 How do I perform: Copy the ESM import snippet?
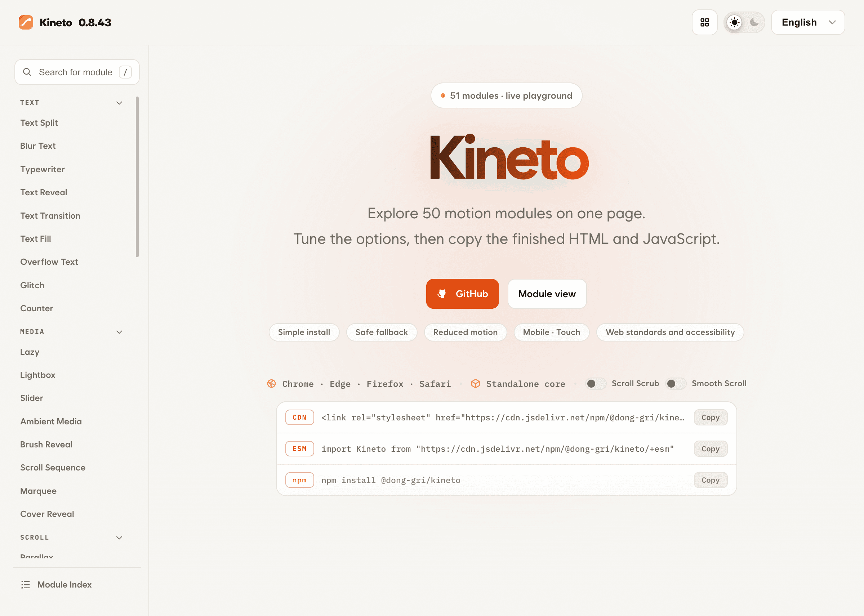tap(711, 449)
